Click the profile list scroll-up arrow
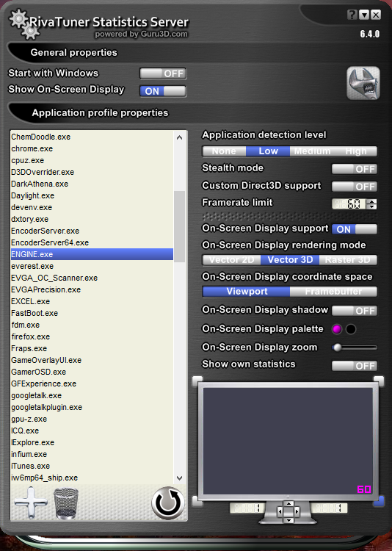This screenshot has width=392, height=551. click(180, 137)
